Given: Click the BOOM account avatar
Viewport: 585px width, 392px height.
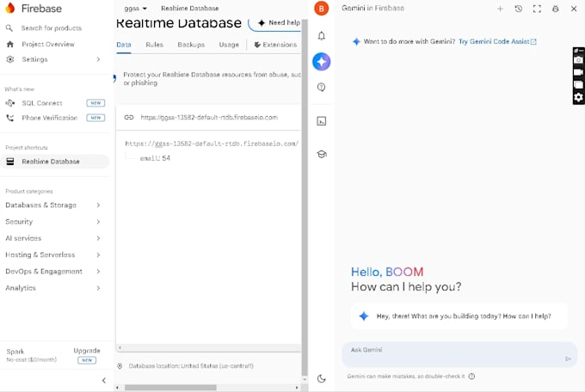Looking at the screenshot, I should 321,9.
